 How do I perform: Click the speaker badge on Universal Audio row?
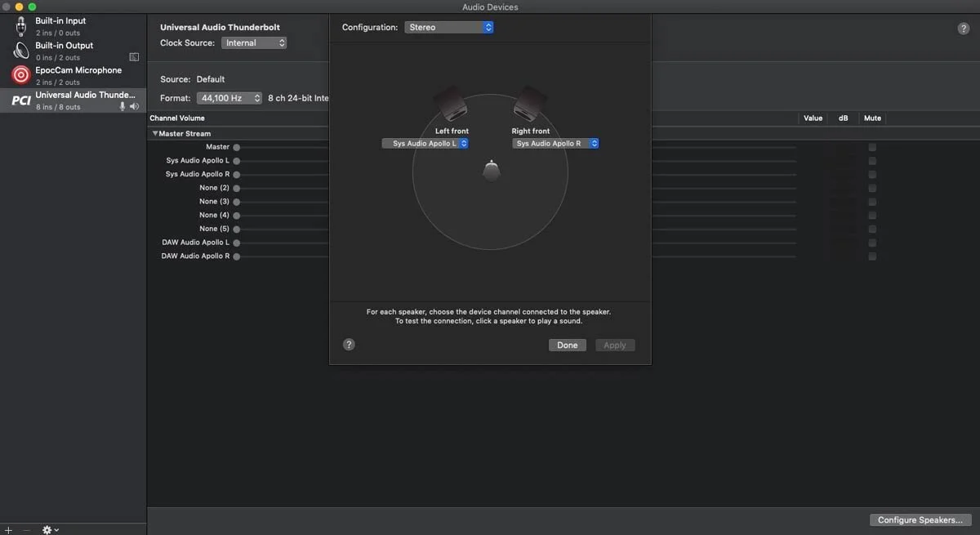point(134,107)
